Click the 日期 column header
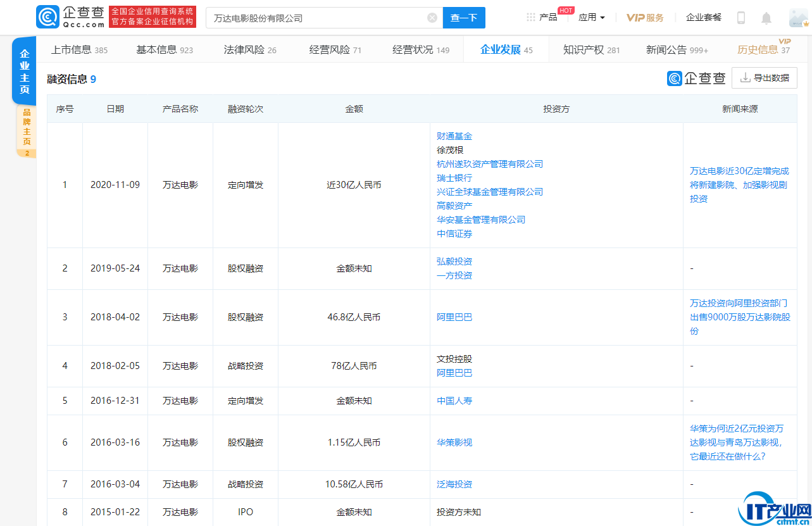812x526 pixels. coord(115,109)
